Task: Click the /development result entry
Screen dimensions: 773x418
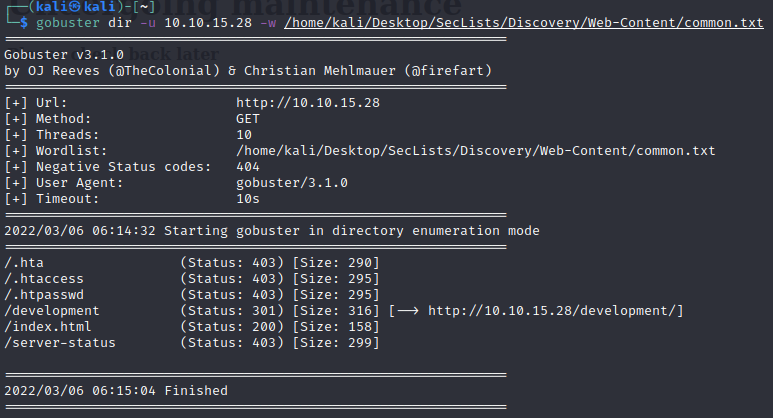Action: click(x=52, y=311)
